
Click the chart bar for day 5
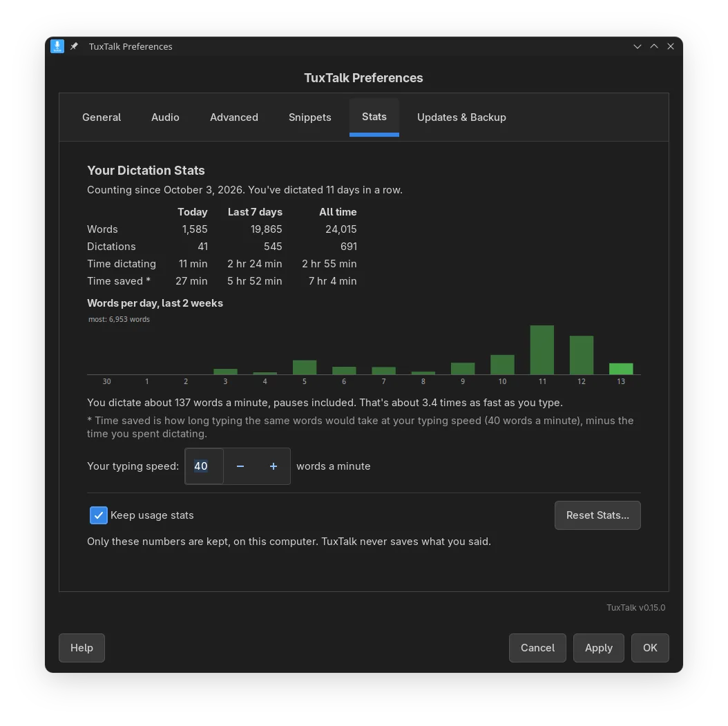[x=305, y=367]
